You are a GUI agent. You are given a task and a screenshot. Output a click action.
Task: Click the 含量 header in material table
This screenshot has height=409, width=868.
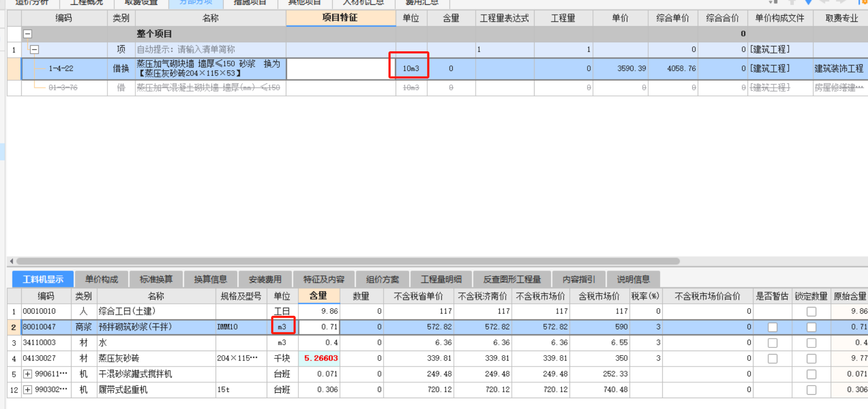click(319, 296)
